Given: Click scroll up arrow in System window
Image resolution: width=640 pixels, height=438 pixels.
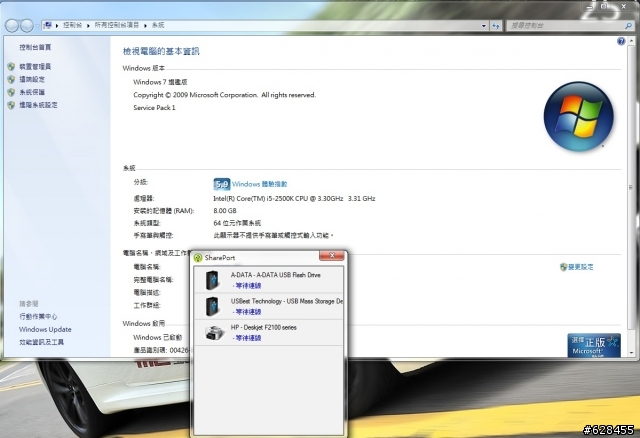Looking at the screenshot, I should (631, 41).
